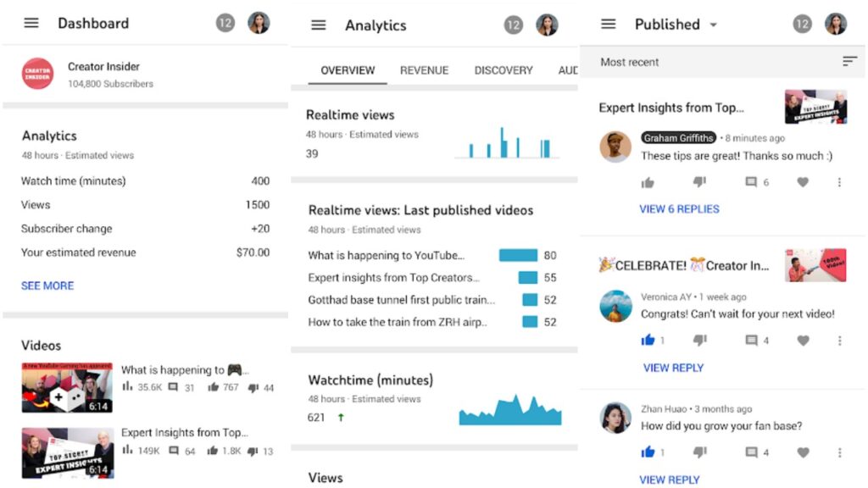This screenshot has width=868, height=488.
Task: Dislike Veronica AY's comment
Action: (699, 341)
